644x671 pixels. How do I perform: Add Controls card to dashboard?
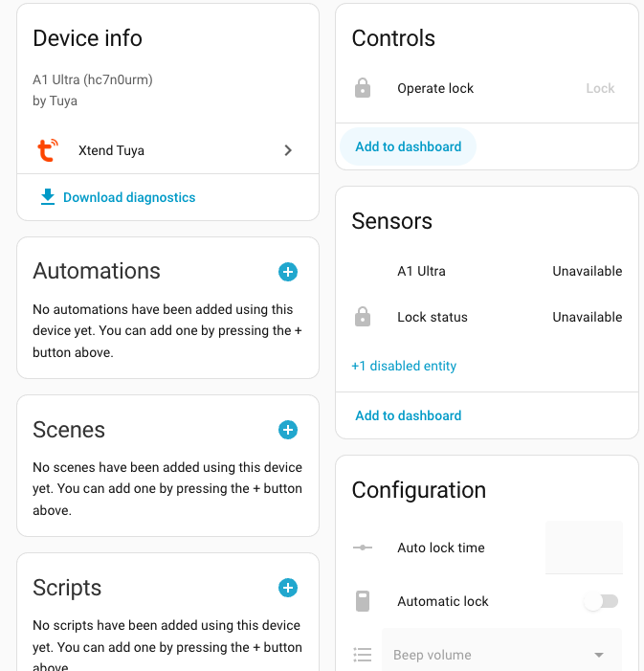click(x=409, y=146)
